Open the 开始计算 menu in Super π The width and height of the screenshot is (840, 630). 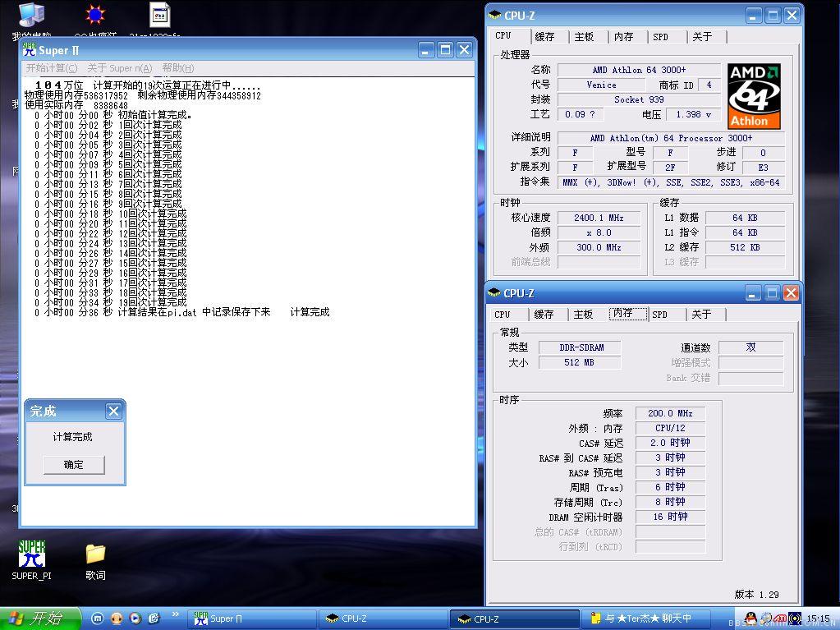(x=52, y=68)
